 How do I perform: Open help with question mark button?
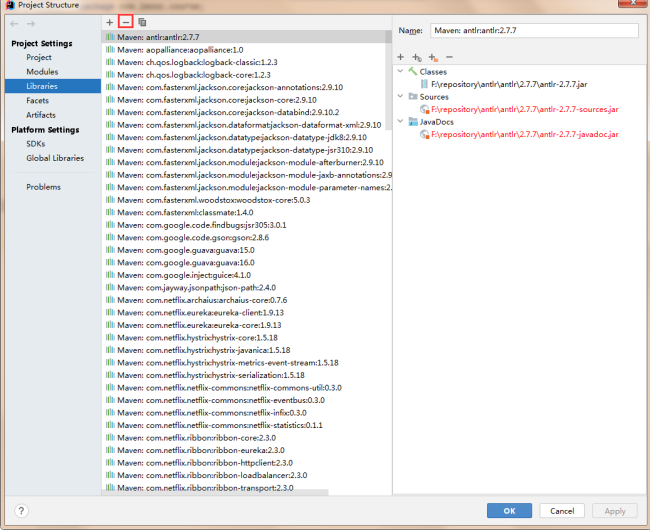pyautogui.click(x=21, y=511)
